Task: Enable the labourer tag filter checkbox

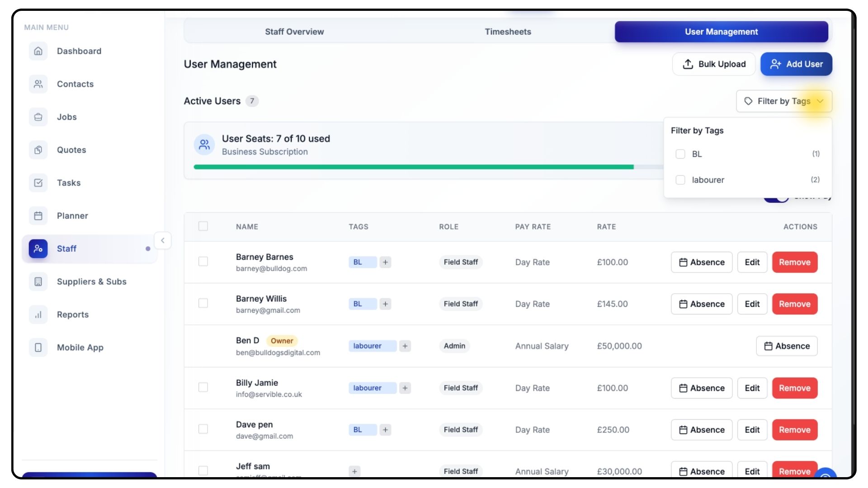Action: click(x=680, y=180)
